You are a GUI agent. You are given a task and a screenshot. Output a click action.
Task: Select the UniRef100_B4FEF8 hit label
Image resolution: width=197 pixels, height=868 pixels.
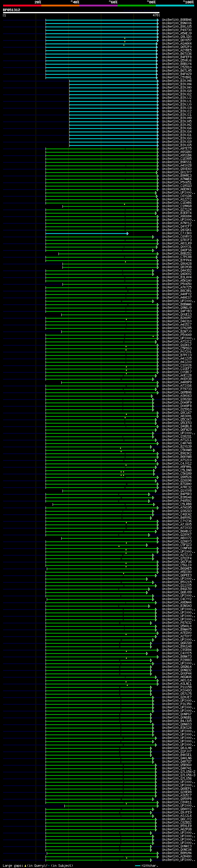click(x=177, y=57)
